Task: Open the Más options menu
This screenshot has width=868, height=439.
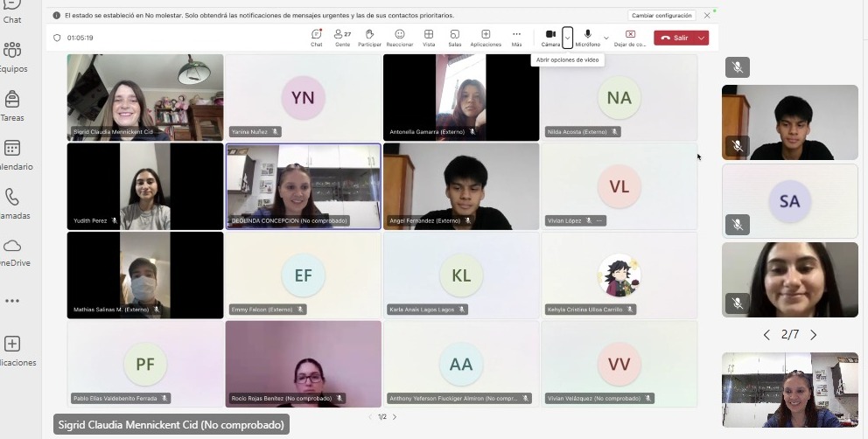Action: 516,37
